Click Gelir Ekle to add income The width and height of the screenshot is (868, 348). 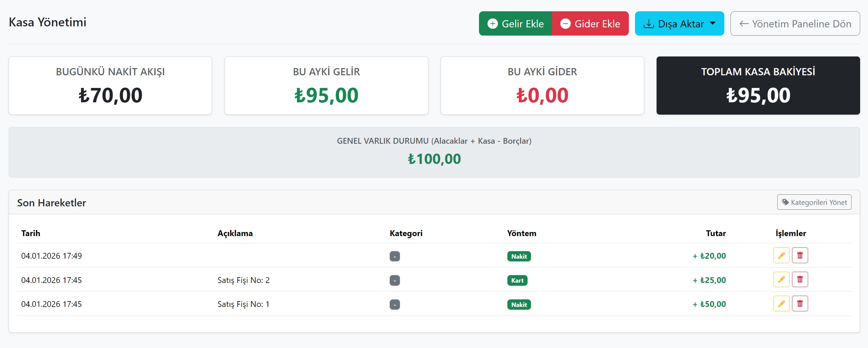(x=515, y=24)
